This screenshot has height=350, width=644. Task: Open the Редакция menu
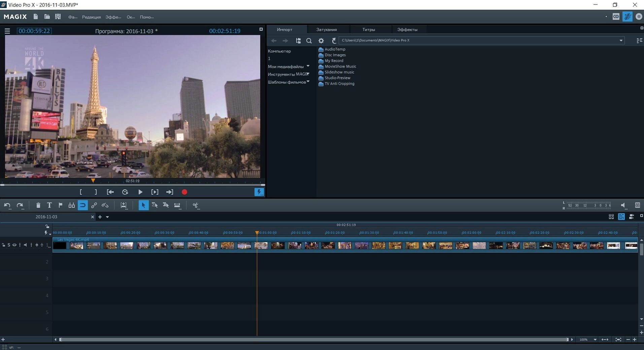point(91,17)
